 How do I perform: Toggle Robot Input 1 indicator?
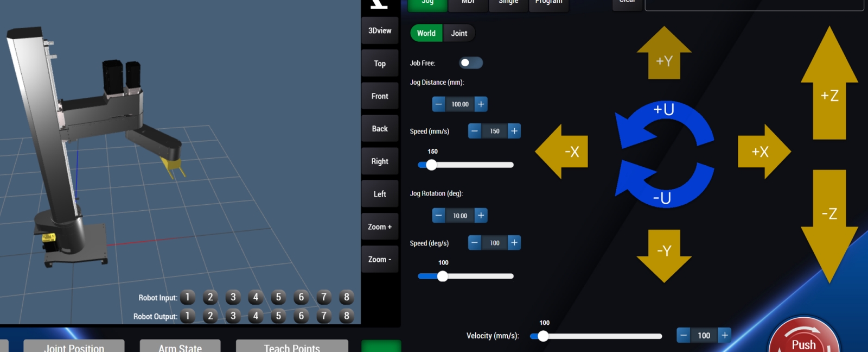pyautogui.click(x=188, y=297)
